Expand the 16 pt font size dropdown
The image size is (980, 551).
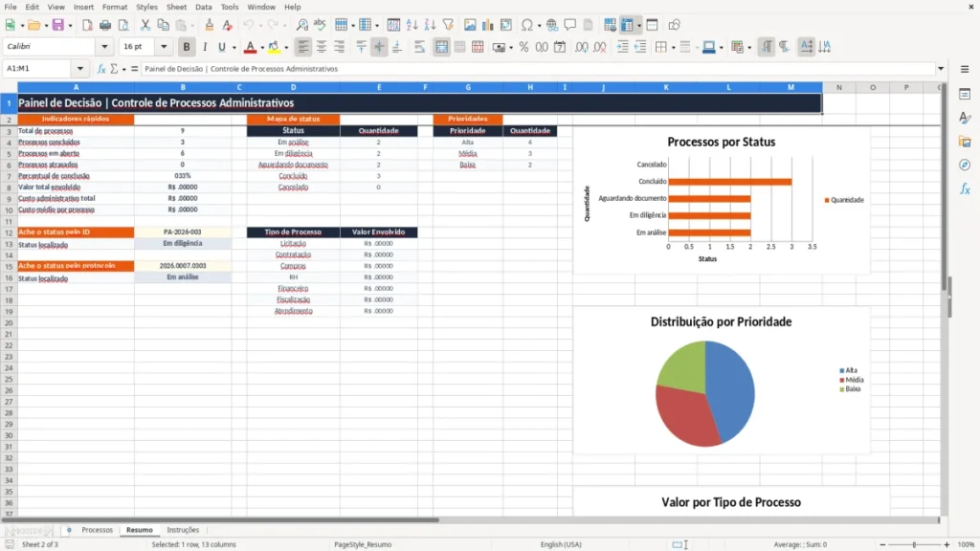point(164,47)
